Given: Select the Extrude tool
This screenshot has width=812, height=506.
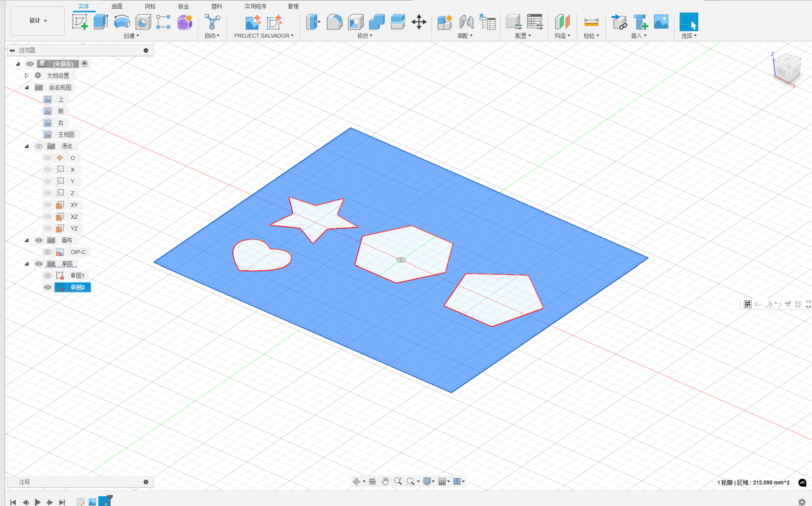Looking at the screenshot, I should [101, 22].
